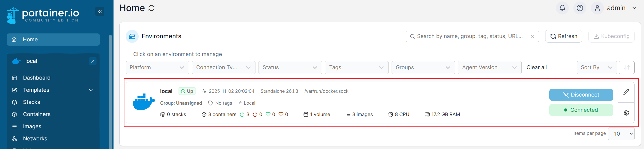Open environment settings gear icon
Screen dimensions: 644x149
pyautogui.click(x=626, y=113)
